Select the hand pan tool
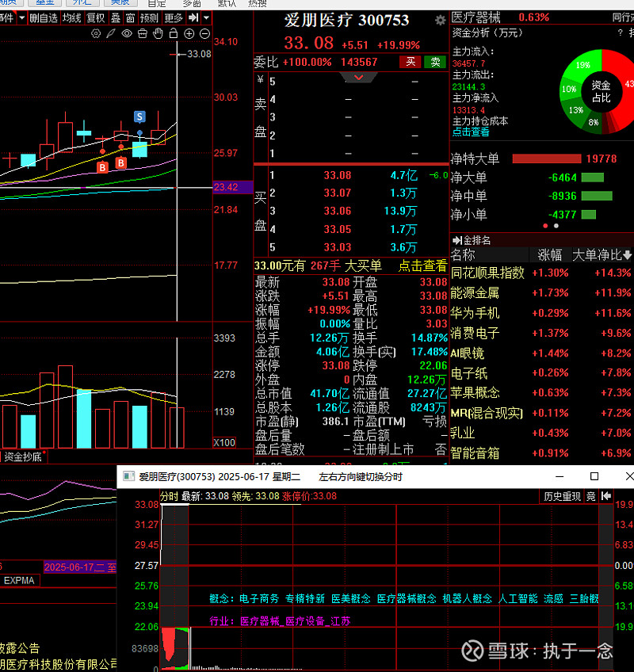The width and height of the screenshot is (634, 672). click(158, 33)
